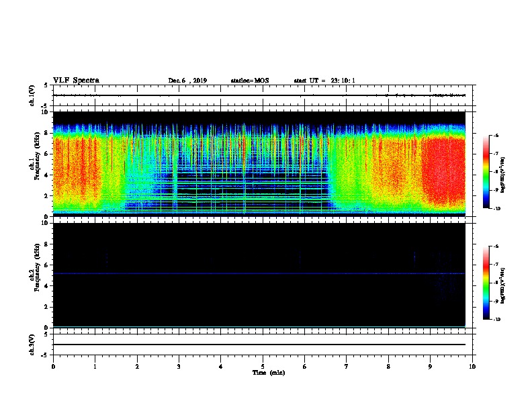Click the ch.1 color scale bar
Image resolution: width=532 pixels, height=411 pixels.
click(x=486, y=172)
